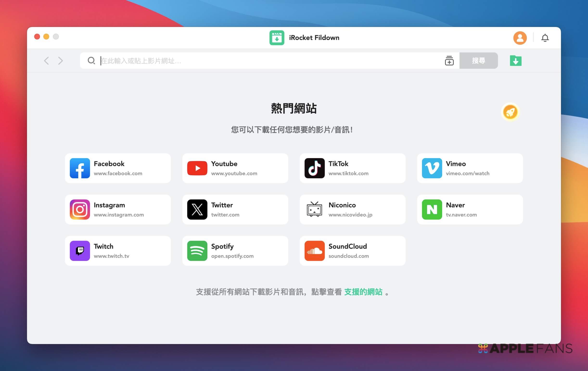
Task: Click the 搜尋 search button
Action: click(x=479, y=60)
